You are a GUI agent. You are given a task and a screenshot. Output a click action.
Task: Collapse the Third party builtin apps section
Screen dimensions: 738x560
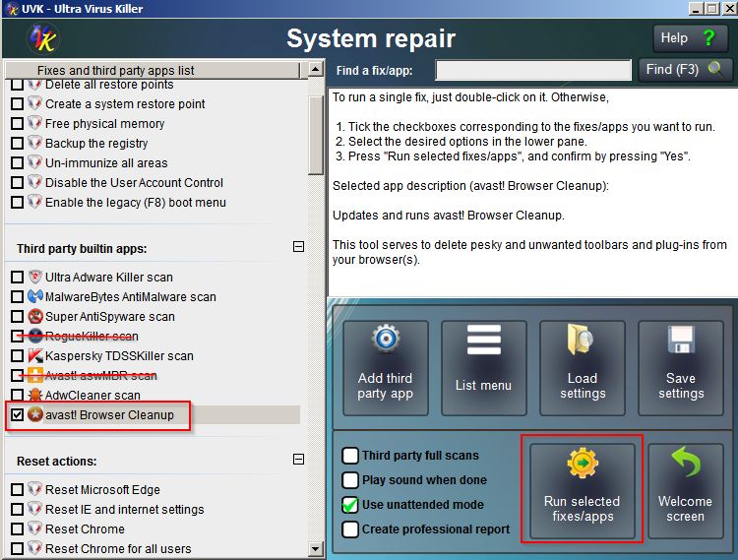coord(298,247)
